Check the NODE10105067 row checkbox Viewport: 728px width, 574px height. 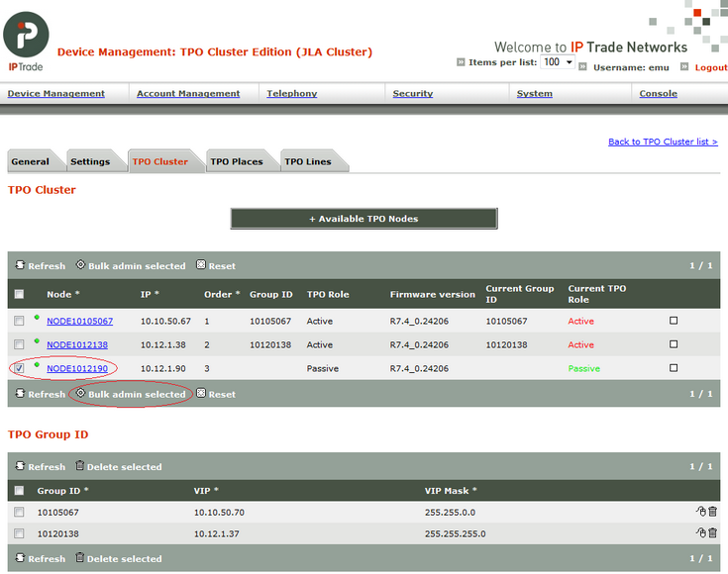19,321
